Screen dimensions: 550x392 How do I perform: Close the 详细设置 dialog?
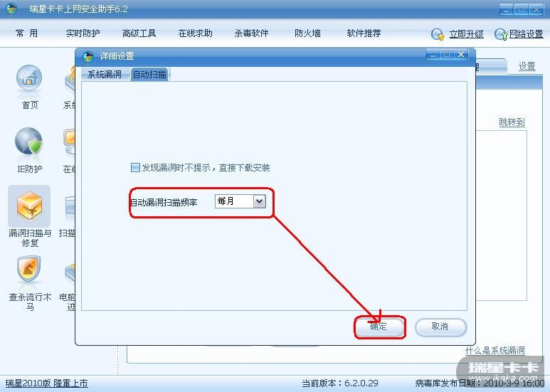click(x=461, y=55)
